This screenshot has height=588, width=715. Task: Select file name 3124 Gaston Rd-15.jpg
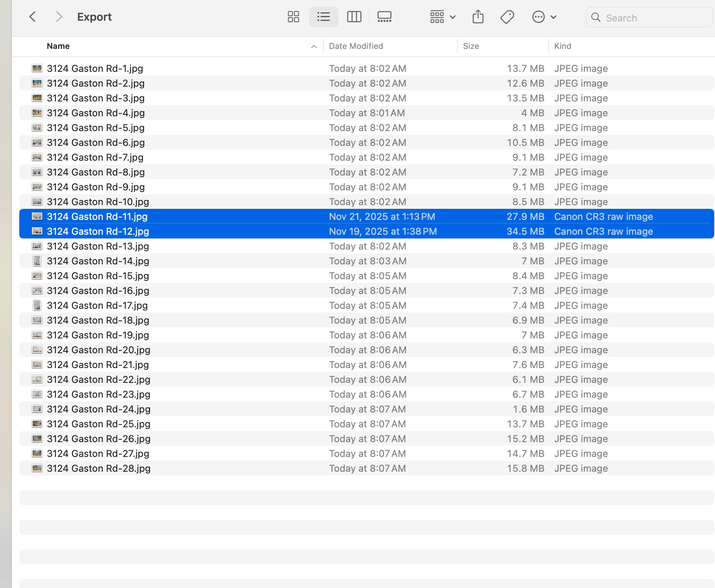point(98,276)
